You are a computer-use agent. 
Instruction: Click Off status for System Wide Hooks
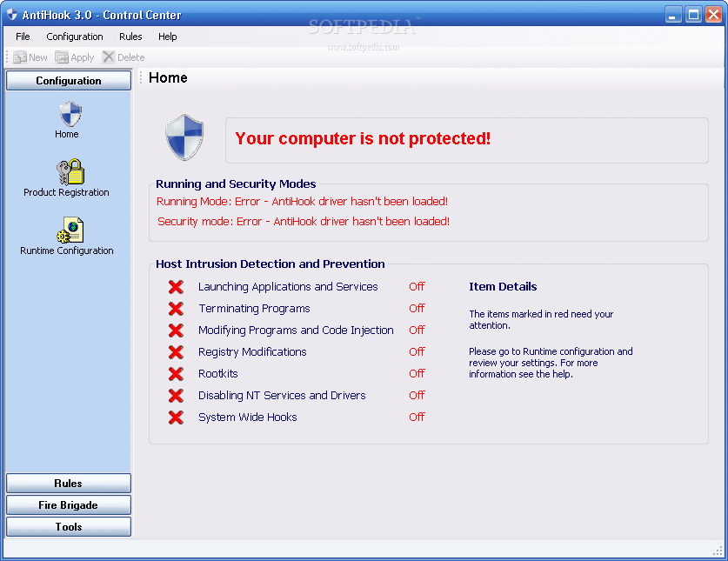(x=417, y=417)
